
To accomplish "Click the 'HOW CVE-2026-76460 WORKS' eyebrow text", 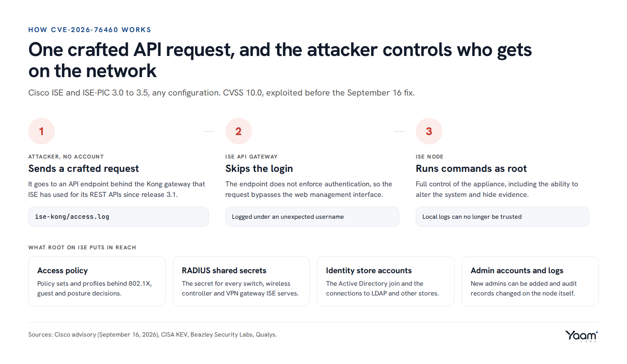I will (x=90, y=30).
